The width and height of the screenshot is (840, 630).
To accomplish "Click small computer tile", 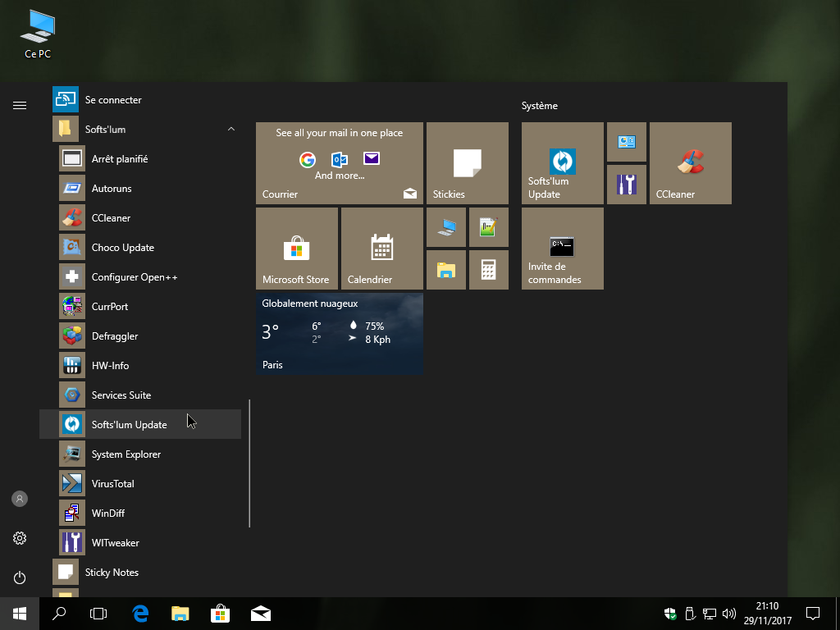I will (446, 227).
